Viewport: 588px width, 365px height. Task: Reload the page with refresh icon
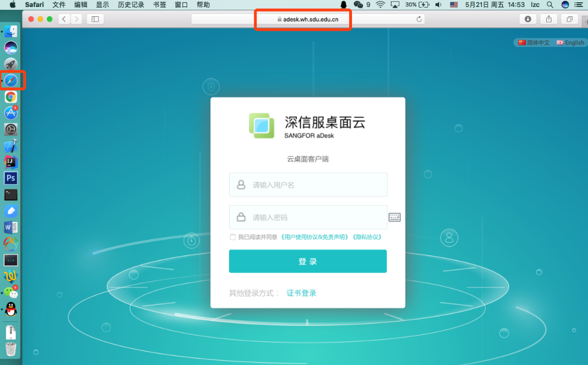click(419, 19)
